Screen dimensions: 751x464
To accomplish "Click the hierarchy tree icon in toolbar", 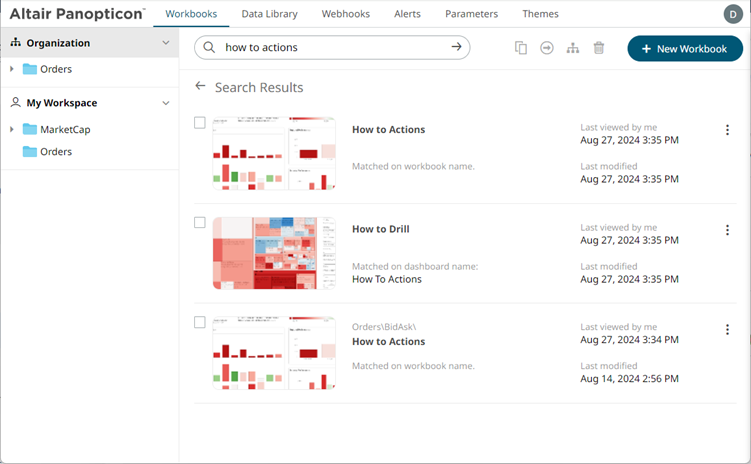I will point(573,48).
